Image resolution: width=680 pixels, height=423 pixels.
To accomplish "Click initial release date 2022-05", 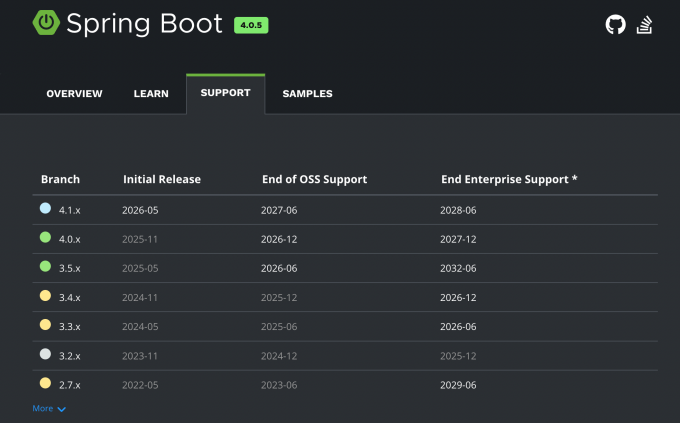I will point(140,385).
